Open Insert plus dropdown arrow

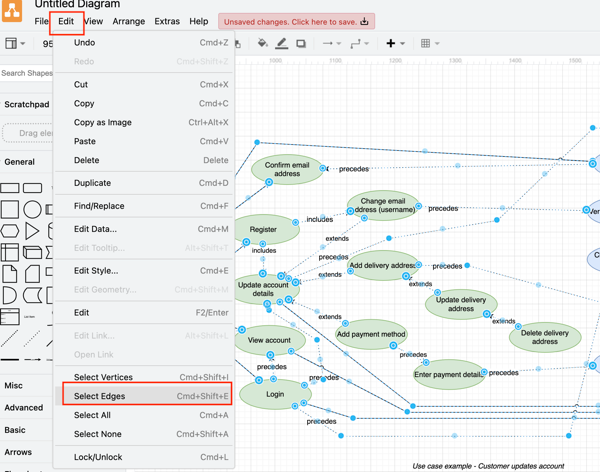[402, 44]
